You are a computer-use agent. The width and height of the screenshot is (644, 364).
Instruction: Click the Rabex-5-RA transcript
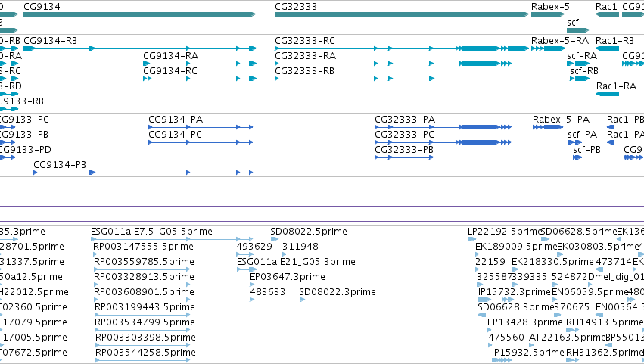[548, 48]
